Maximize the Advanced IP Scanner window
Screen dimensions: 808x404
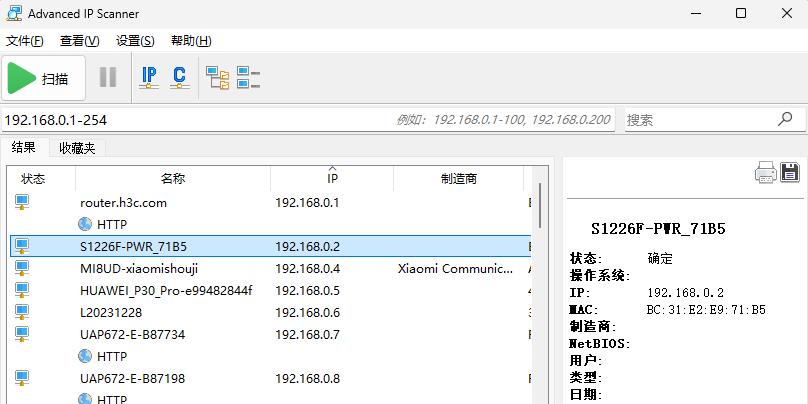(741, 14)
